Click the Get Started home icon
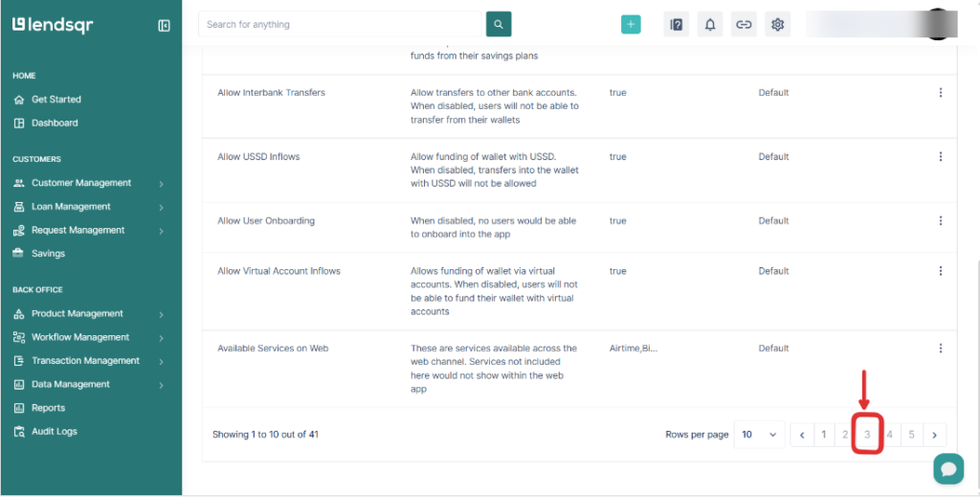Image resolution: width=980 pixels, height=497 pixels. [x=19, y=100]
